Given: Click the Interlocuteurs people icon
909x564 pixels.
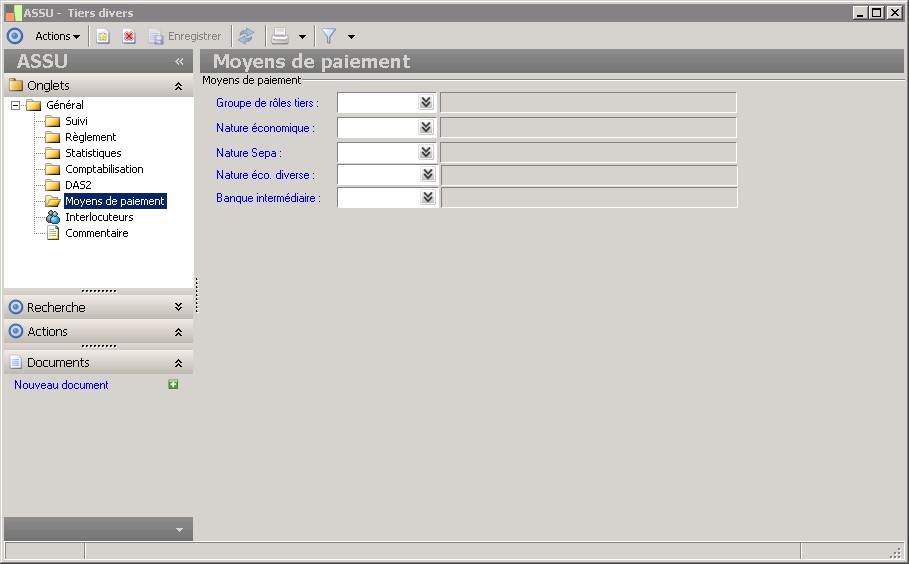Looking at the screenshot, I should coord(53,217).
